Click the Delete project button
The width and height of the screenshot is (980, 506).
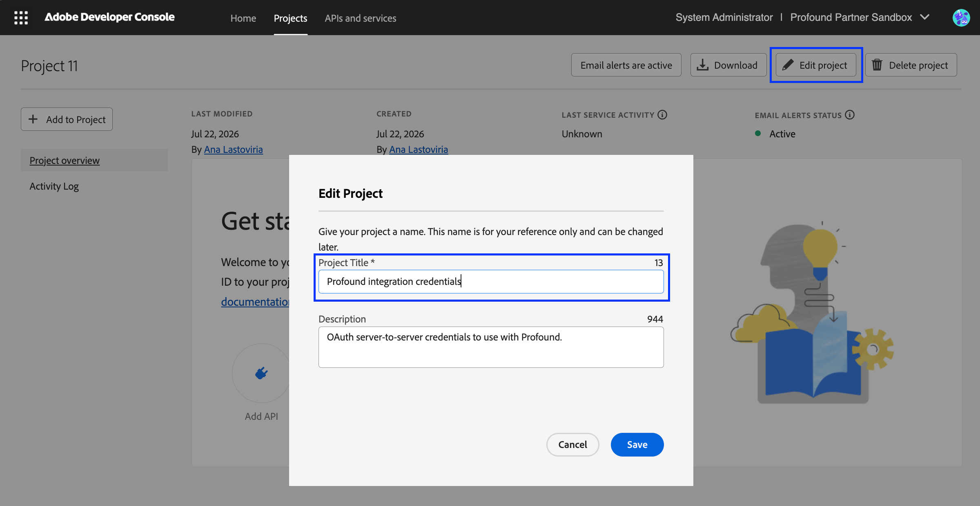[911, 65]
